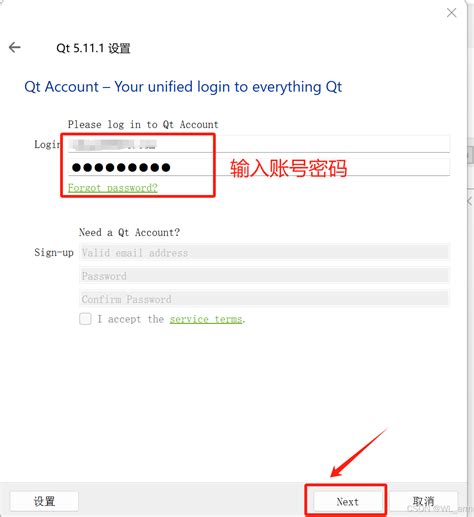Click the Confirm Password field

click(264, 299)
